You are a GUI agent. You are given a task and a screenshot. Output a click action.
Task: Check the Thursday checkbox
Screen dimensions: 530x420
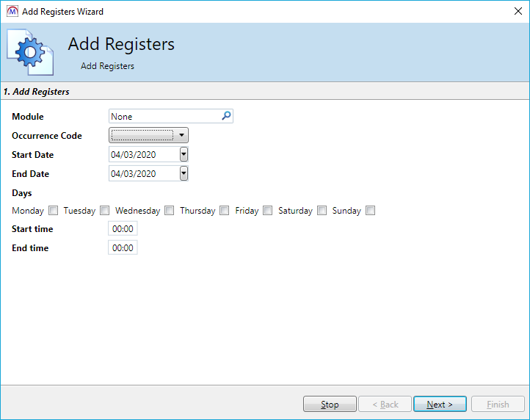225,211
